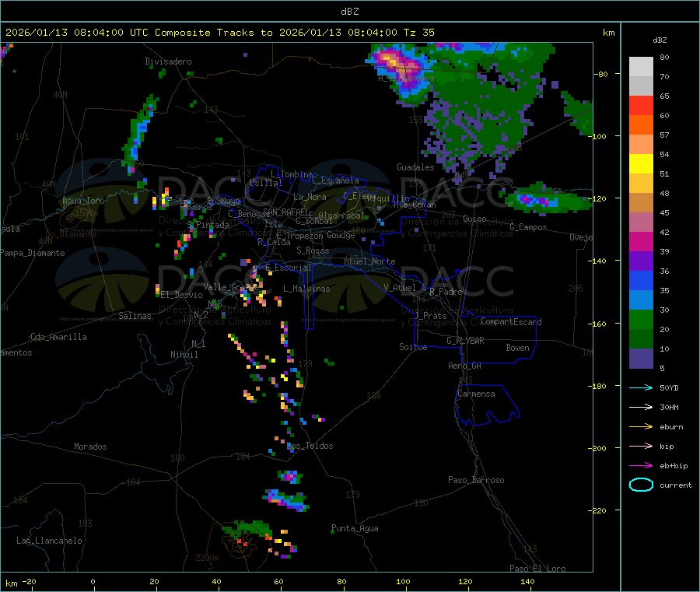Screen dimensions: 700x592
Task: Click the Morados map label
Action: coord(90,447)
